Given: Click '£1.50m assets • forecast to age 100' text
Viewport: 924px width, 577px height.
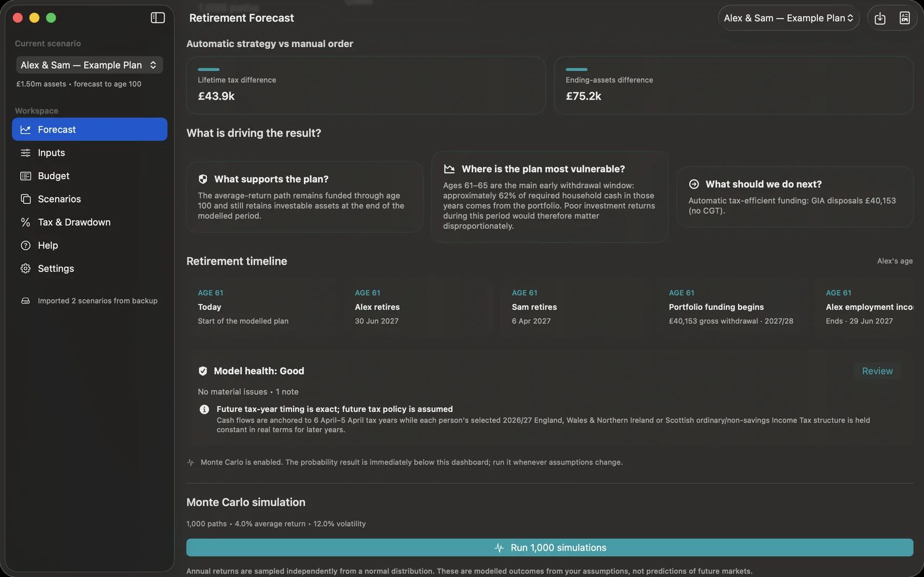Looking at the screenshot, I should click(79, 84).
